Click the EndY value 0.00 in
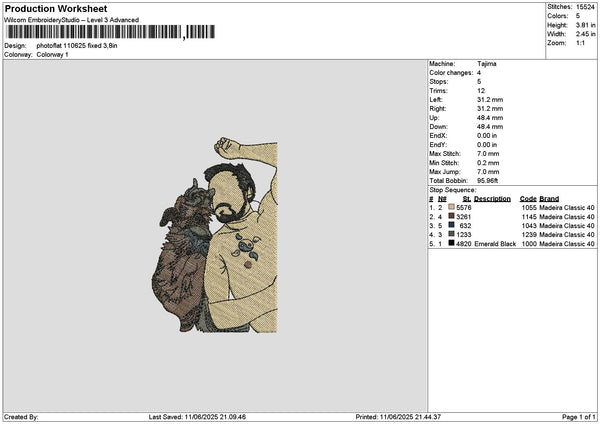 (x=487, y=145)
